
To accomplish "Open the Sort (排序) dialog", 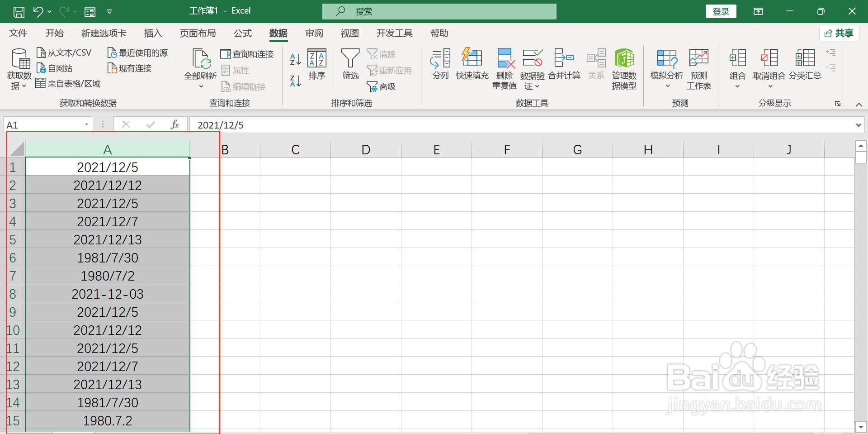I will pos(317,64).
